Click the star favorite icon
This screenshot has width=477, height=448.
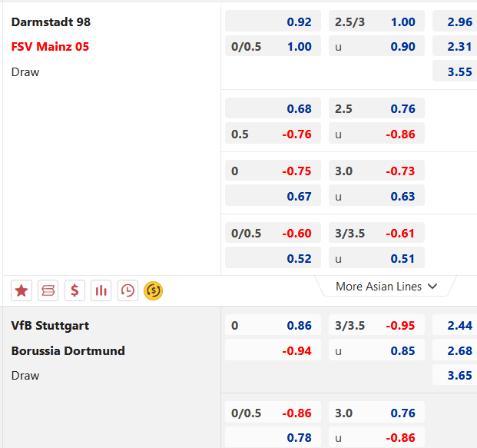[22, 290]
